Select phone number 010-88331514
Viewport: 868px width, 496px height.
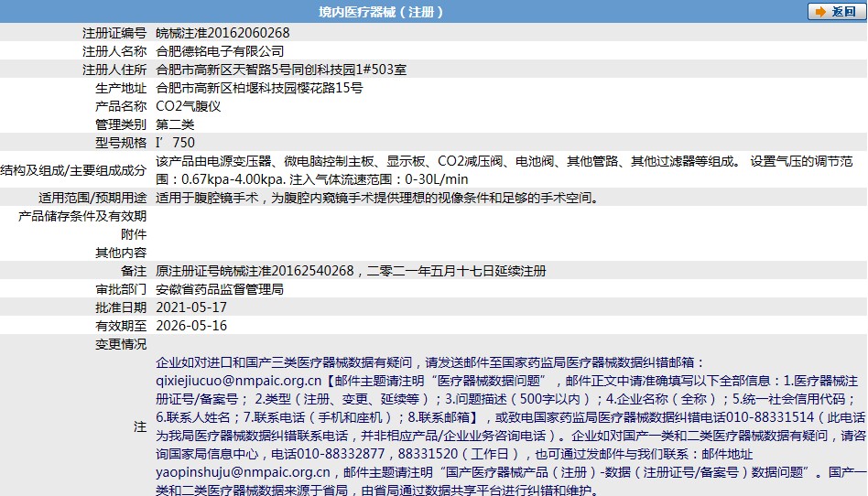point(770,417)
